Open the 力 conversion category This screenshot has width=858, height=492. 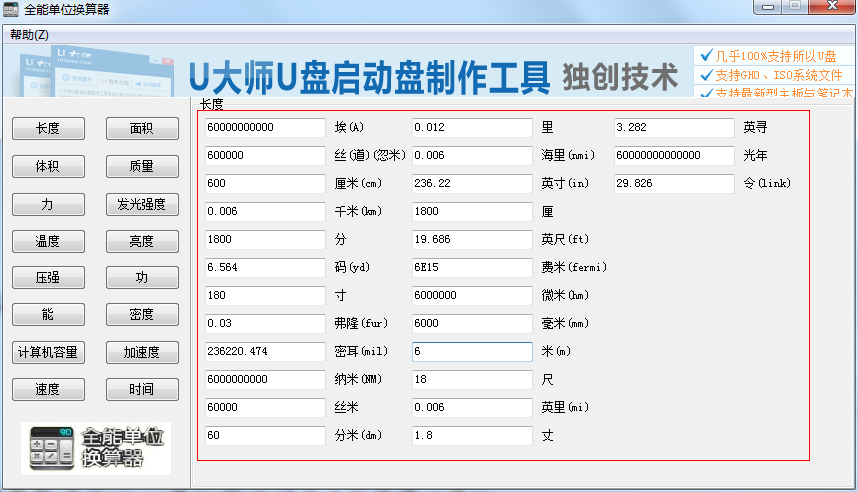[48, 205]
